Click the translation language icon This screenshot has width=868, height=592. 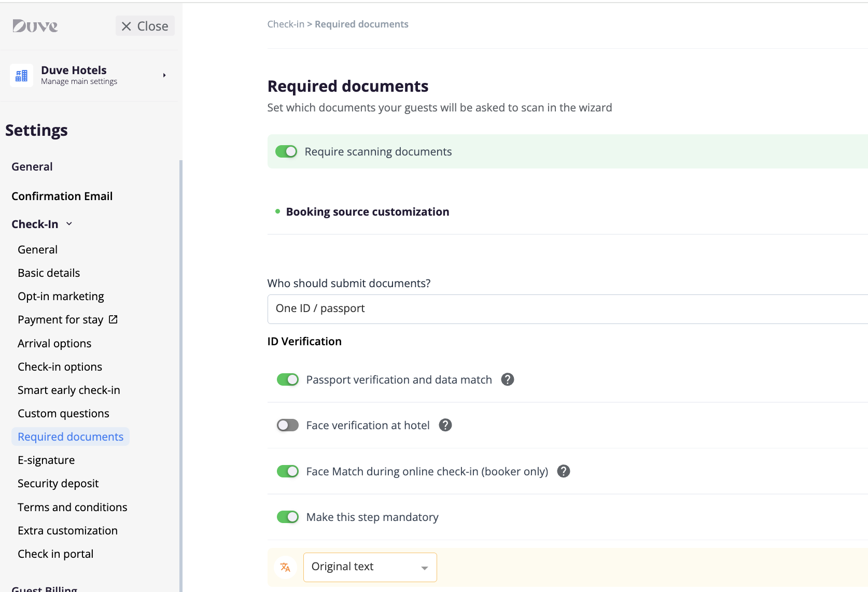pos(285,567)
